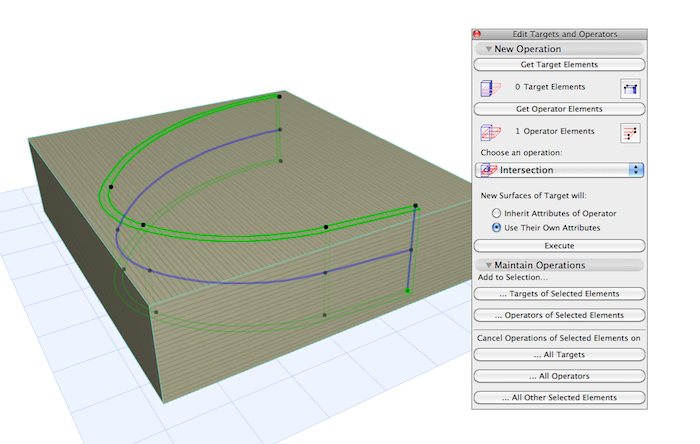Close the Edit Targets and Operators palette
Screen dimensions: 700x444
(477, 35)
